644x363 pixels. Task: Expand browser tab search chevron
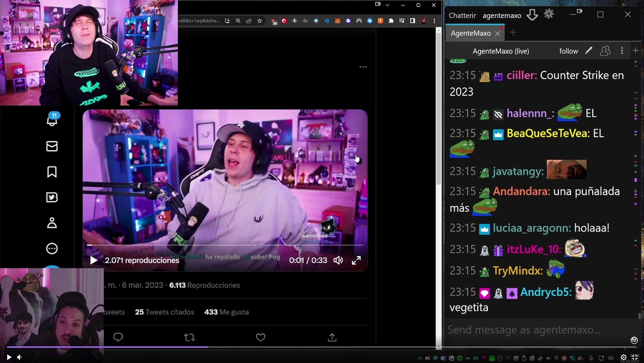(x=388, y=5)
